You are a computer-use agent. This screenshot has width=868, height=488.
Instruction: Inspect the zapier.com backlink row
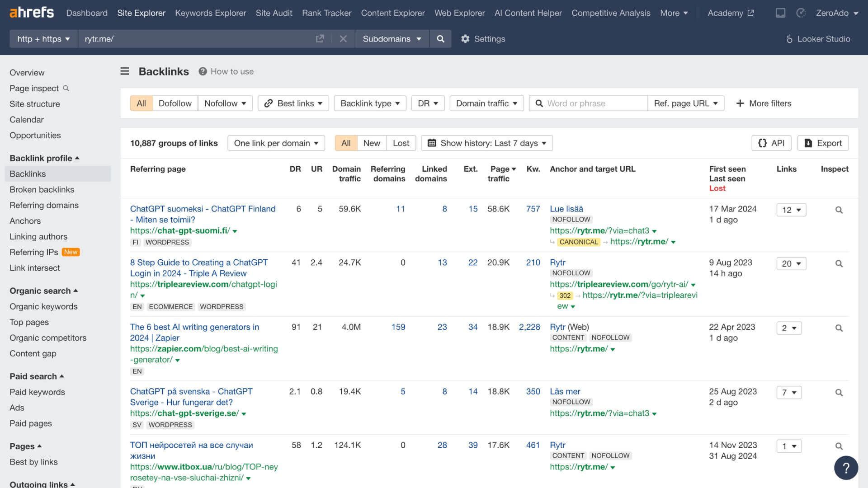(x=839, y=328)
